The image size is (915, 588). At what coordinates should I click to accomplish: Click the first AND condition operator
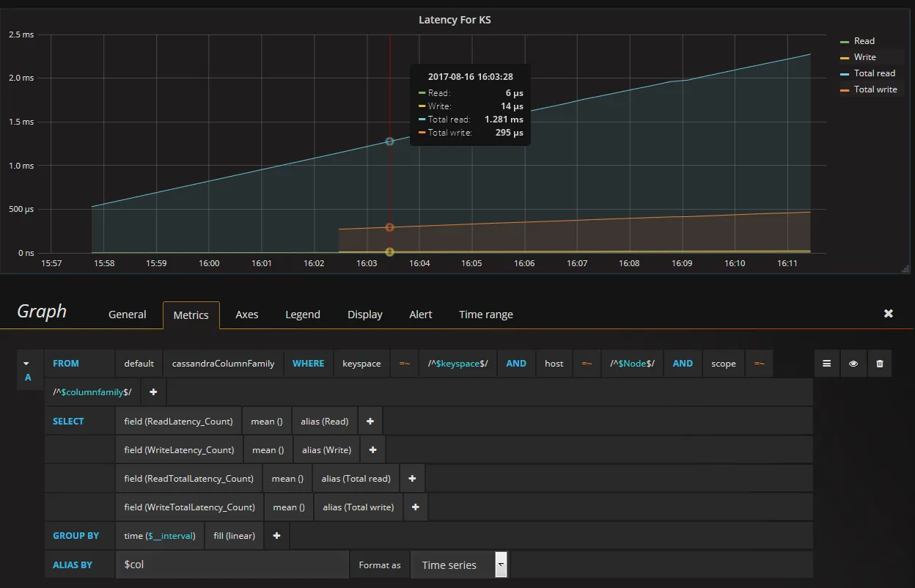tap(516, 363)
